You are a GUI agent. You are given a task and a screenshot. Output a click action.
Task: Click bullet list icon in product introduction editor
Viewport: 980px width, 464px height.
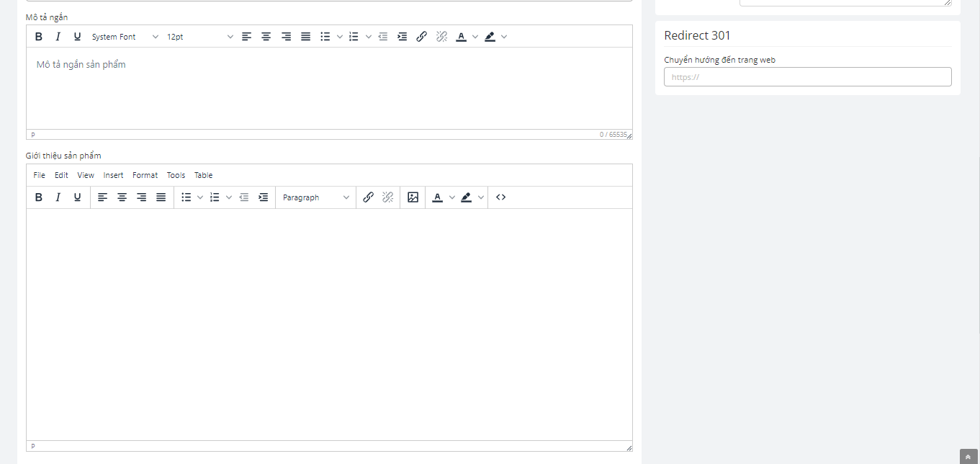[186, 197]
